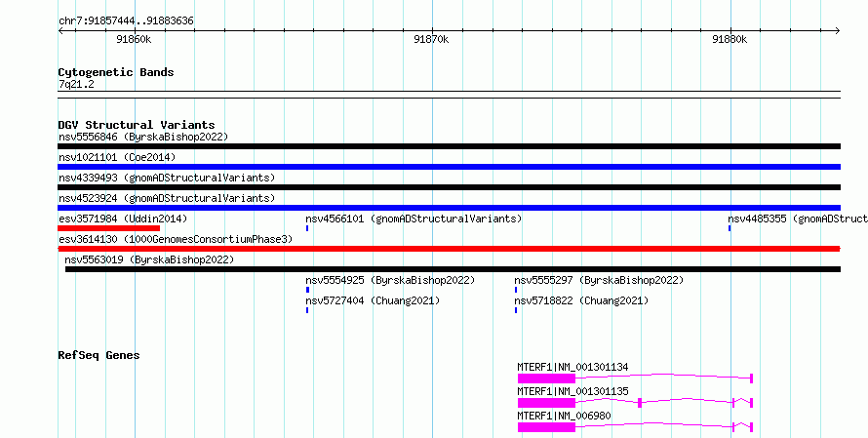This screenshot has width=868, height=438.
Task: Click the Cytogenetic Bands track title
Action: click(116, 72)
